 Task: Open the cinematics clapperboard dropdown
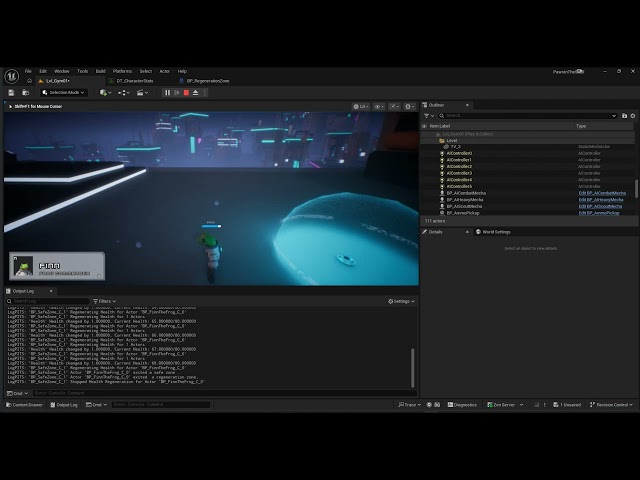click(x=142, y=93)
